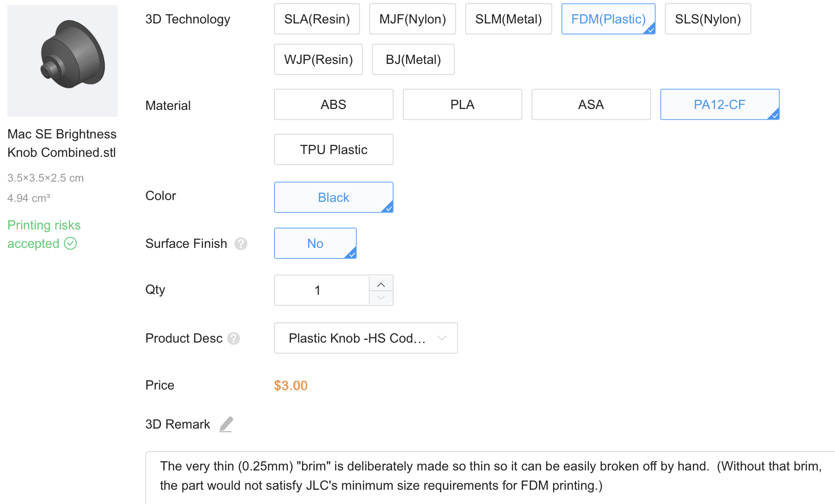Viewport: 835px width, 504px height.
Task: Select the Black color option
Action: click(333, 197)
